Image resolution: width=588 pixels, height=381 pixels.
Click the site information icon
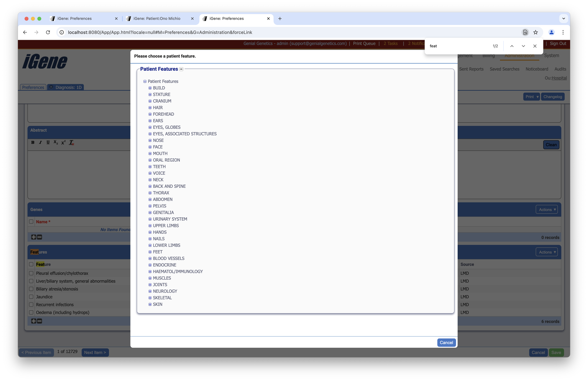[x=62, y=32]
